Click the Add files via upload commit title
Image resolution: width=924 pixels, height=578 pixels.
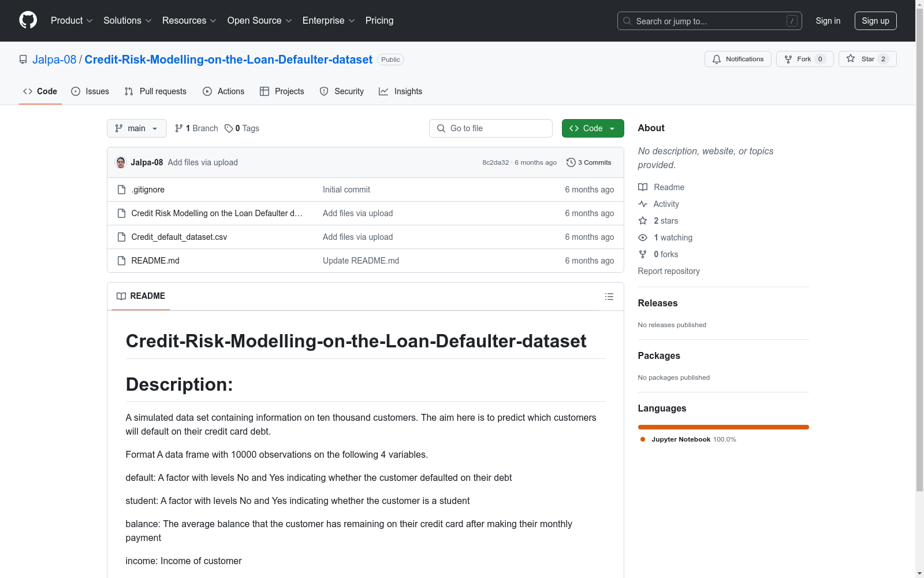coord(203,162)
